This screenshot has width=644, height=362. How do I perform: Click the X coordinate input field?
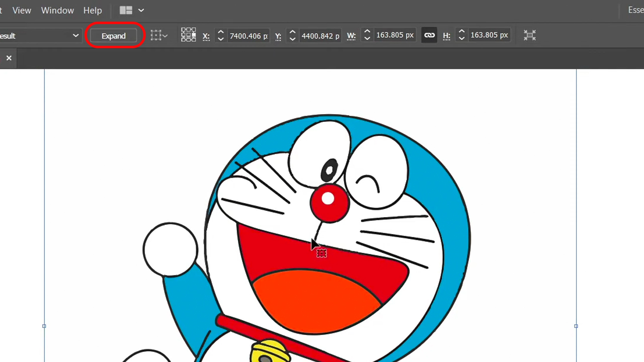[249, 36]
